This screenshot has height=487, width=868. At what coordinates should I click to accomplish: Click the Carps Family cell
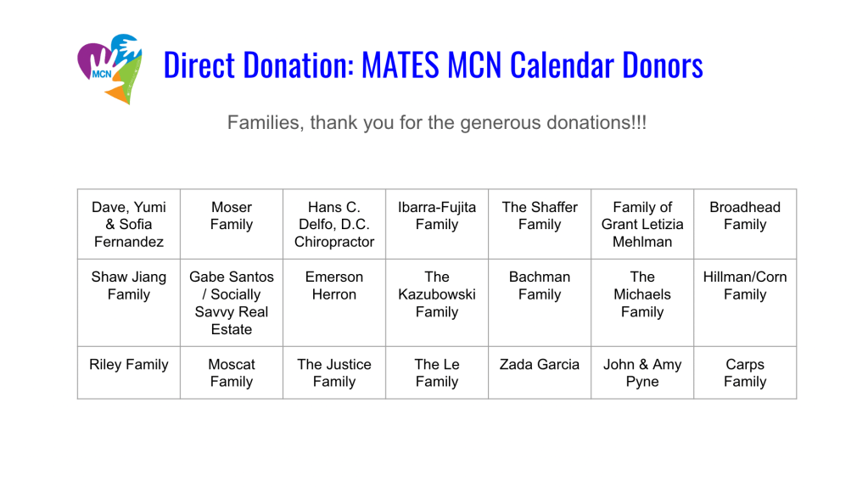click(745, 372)
